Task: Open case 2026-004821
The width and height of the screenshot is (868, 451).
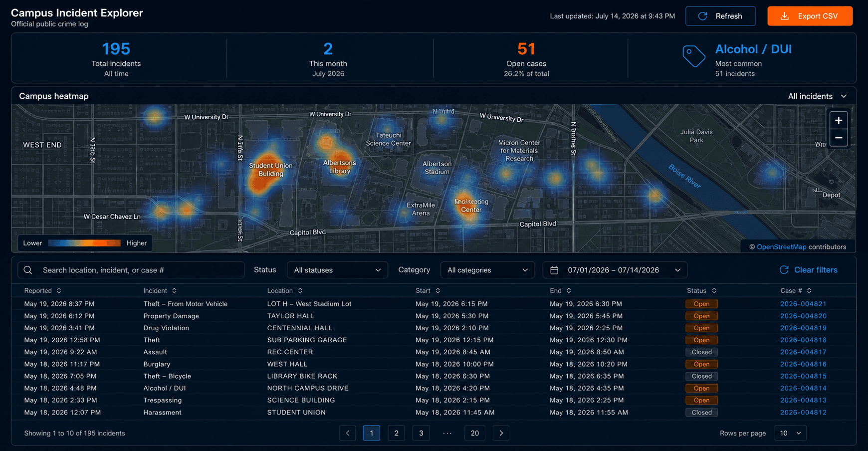Action: pos(803,304)
